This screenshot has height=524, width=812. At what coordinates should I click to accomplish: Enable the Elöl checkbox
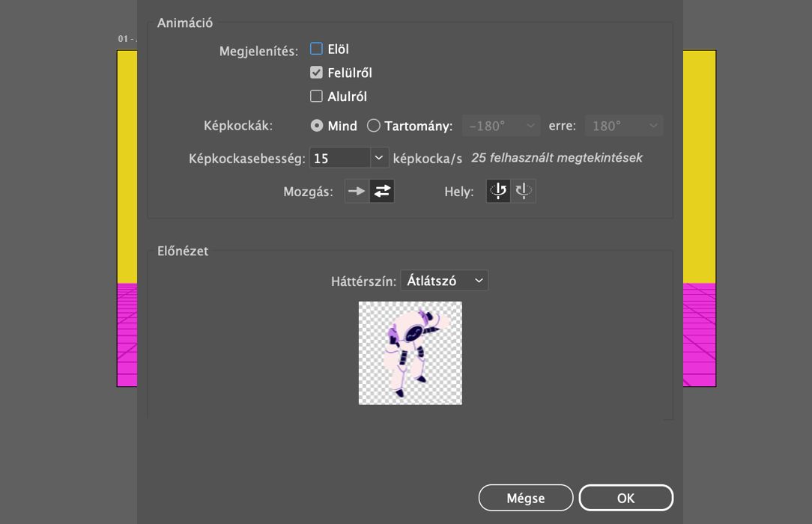(x=316, y=48)
